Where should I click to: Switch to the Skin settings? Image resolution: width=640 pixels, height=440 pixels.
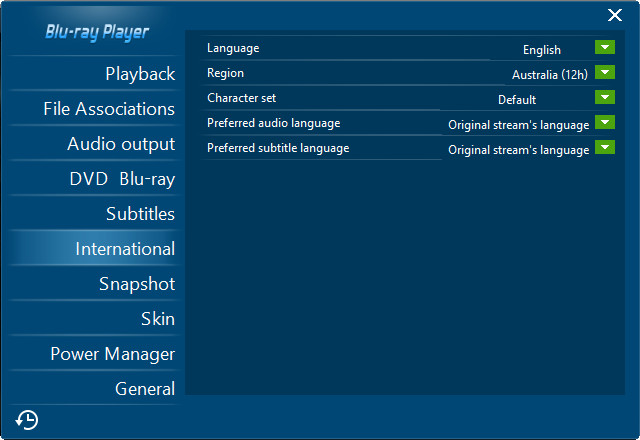pyautogui.click(x=157, y=319)
